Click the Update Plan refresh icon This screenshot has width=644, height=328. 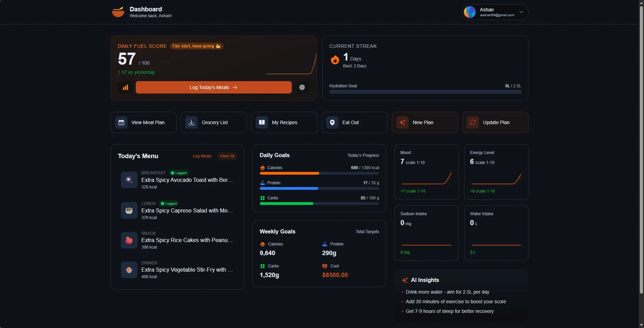473,122
